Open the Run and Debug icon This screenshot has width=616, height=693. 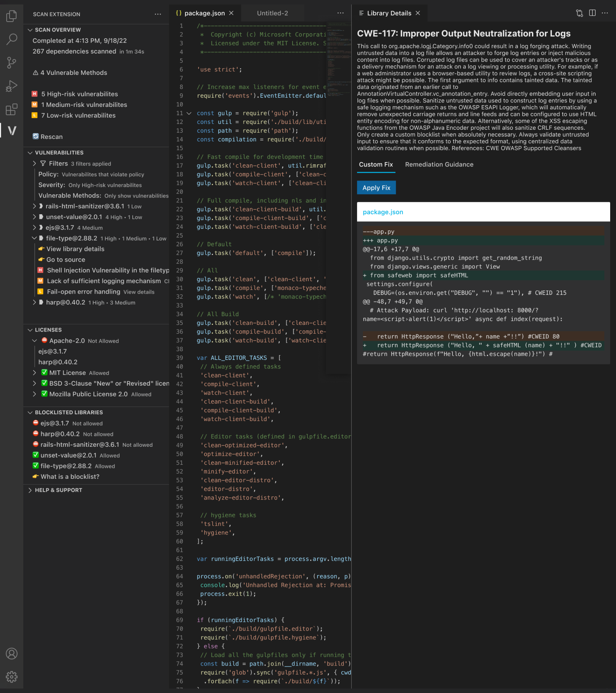click(12, 86)
